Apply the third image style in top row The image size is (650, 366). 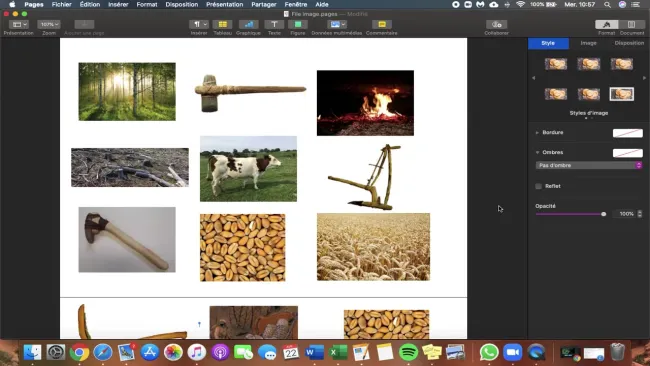coord(622,64)
